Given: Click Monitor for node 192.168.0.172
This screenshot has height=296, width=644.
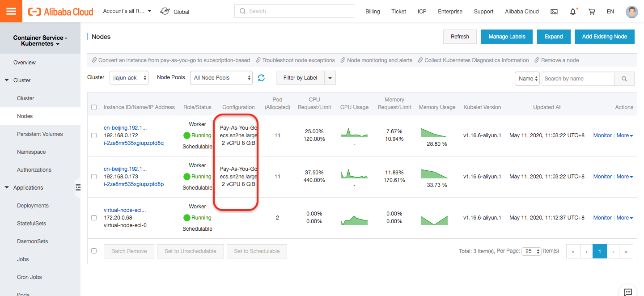Looking at the screenshot, I should coord(602,135).
